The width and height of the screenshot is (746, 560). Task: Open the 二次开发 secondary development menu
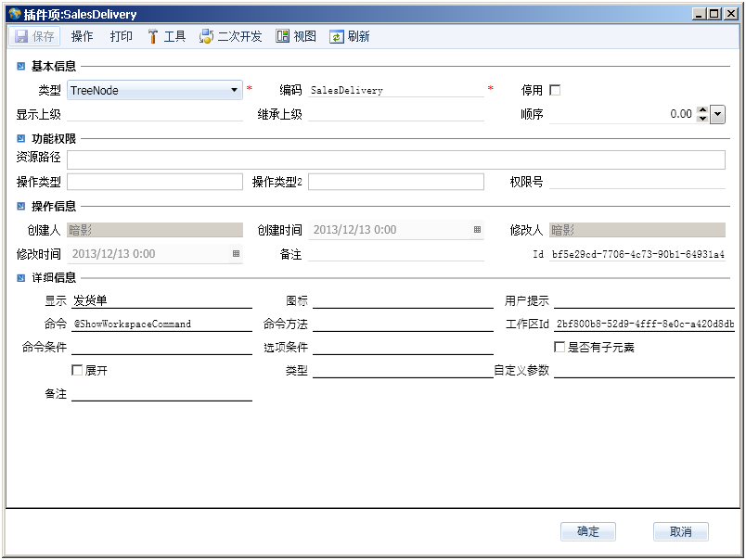(x=231, y=36)
